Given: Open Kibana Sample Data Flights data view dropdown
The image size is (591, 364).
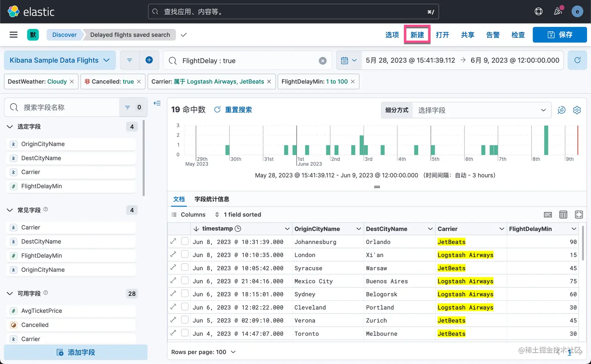Looking at the screenshot, I should (x=60, y=60).
